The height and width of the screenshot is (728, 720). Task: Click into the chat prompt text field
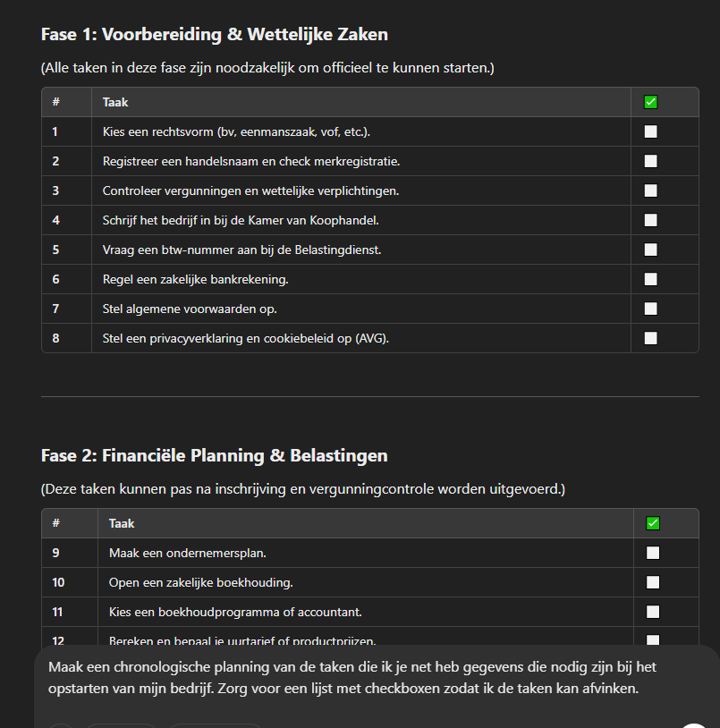[x=358, y=679]
